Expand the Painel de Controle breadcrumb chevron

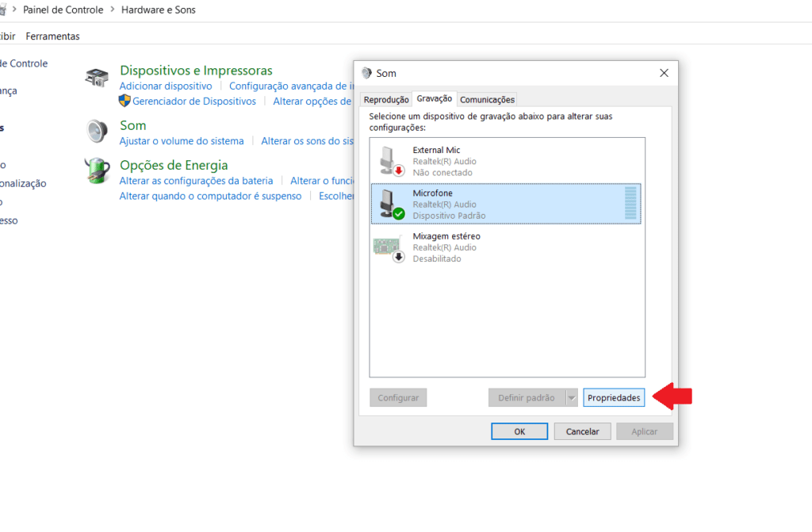tap(112, 10)
